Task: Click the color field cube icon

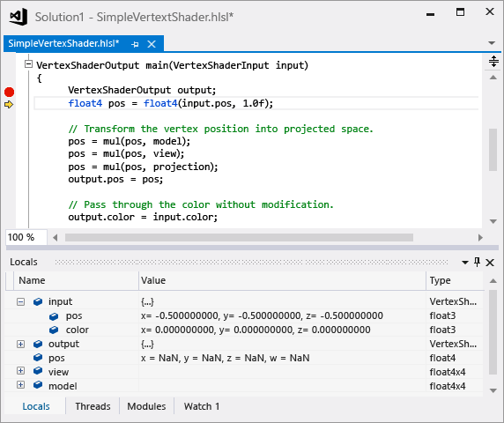Action: point(54,330)
